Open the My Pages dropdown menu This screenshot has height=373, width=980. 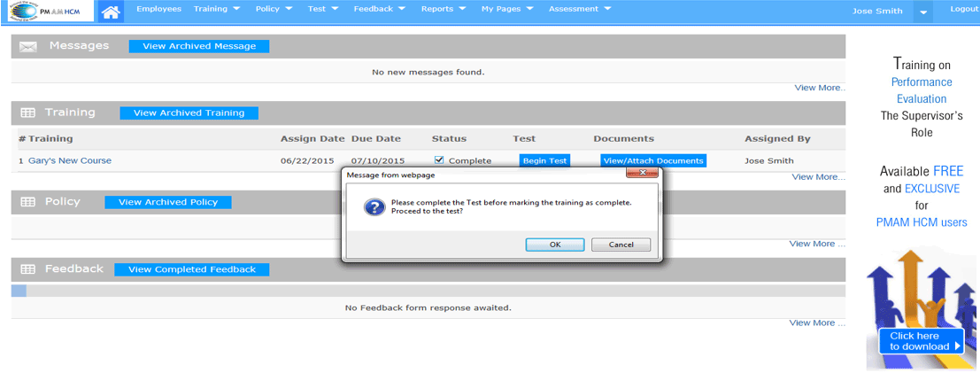pos(507,9)
